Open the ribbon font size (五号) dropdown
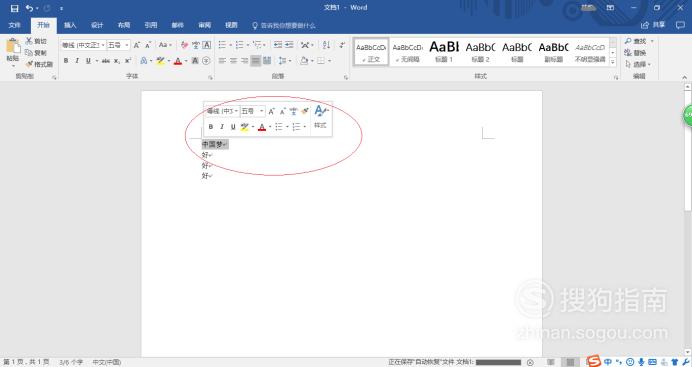The height and width of the screenshot is (367, 692). click(x=127, y=45)
